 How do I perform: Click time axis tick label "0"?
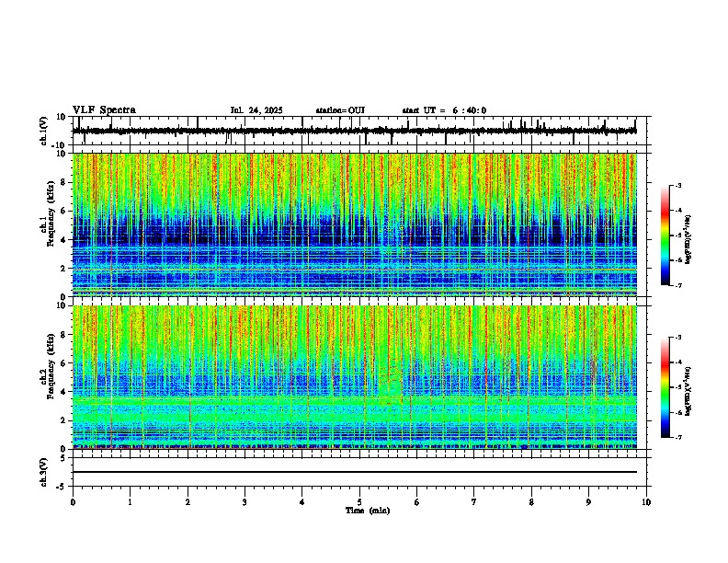pyautogui.click(x=73, y=502)
